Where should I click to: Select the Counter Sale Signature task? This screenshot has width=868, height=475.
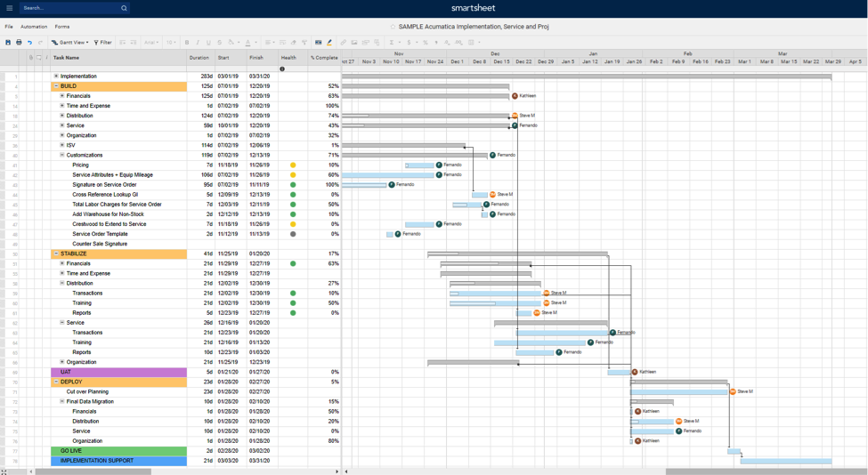[100, 244]
